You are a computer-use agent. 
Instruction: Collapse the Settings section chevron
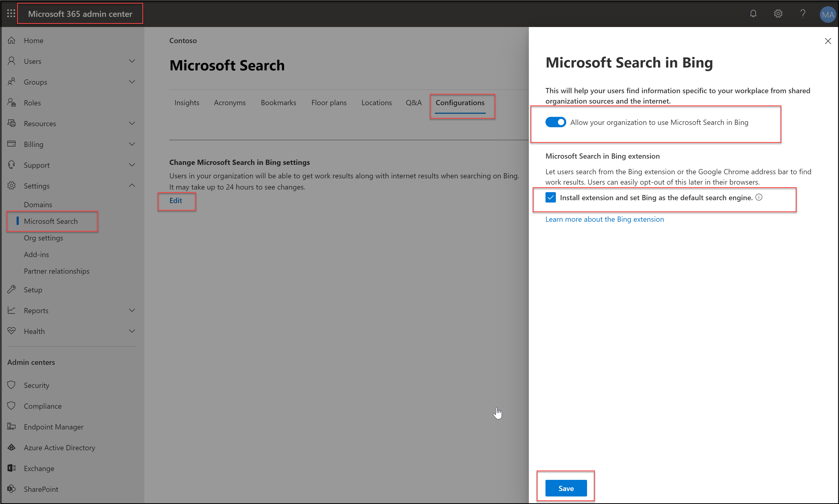tap(132, 185)
